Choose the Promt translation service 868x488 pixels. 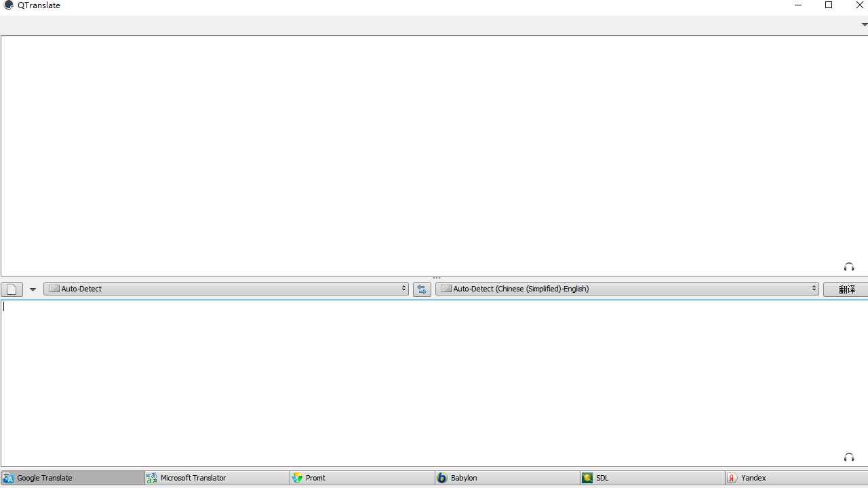(362, 478)
